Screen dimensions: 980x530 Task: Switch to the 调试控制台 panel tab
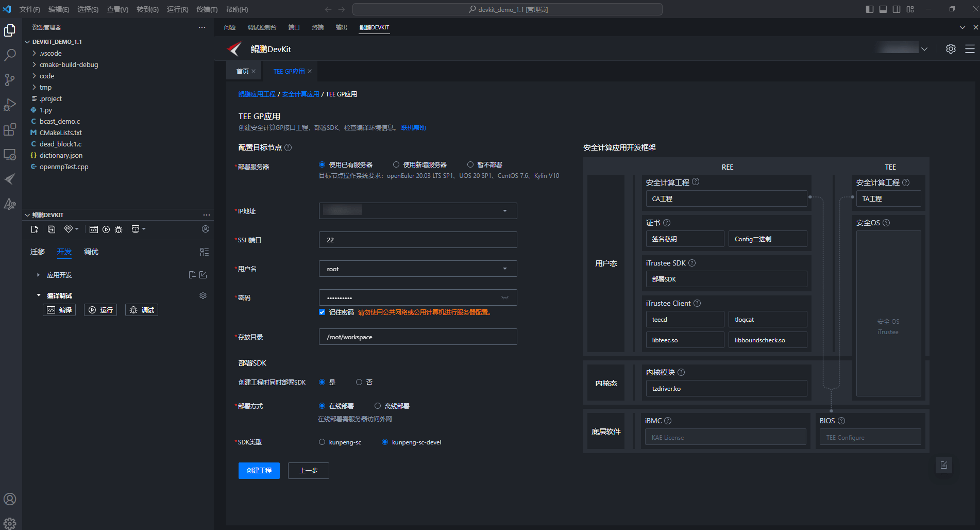click(262, 27)
